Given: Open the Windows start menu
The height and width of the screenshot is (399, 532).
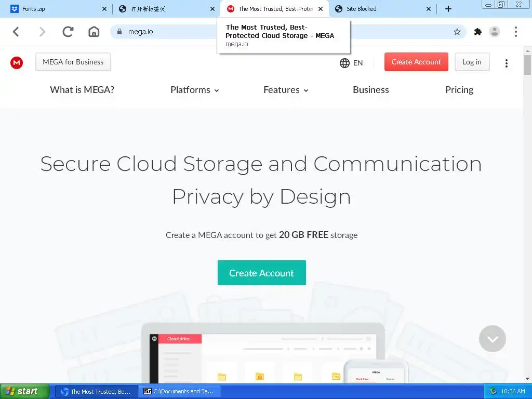Looking at the screenshot, I should tap(25, 392).
